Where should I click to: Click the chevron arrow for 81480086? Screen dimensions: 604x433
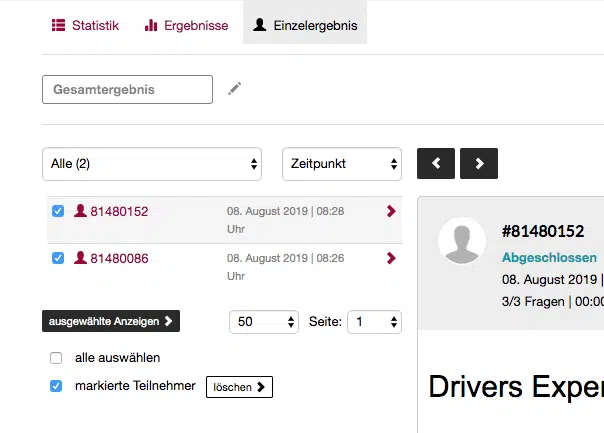(x=391, y=258)
